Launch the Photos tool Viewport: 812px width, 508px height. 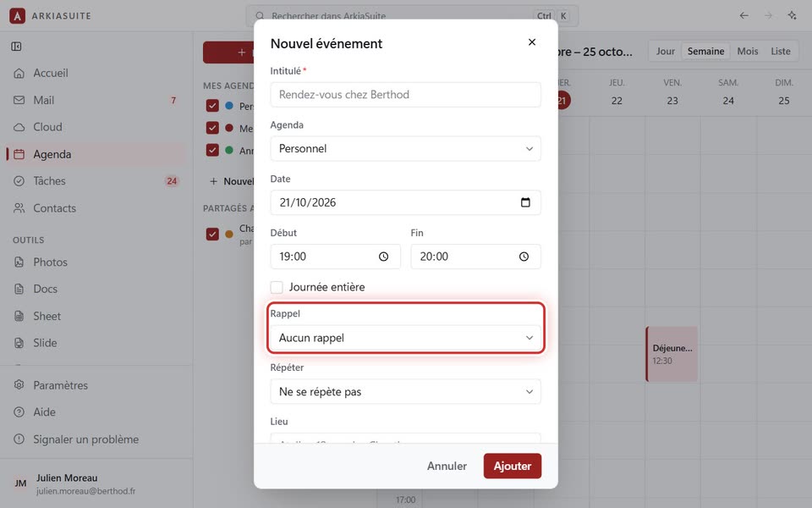coord(96,262)
